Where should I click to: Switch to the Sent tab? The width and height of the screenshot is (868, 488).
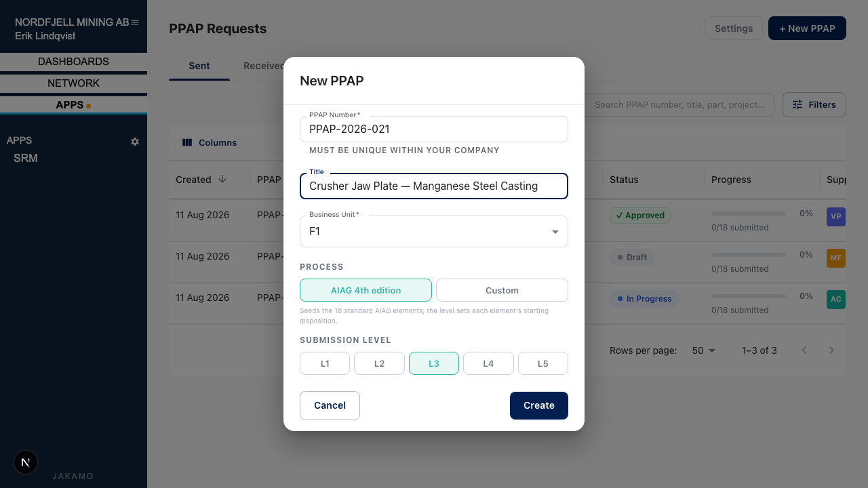click(199, 66)
